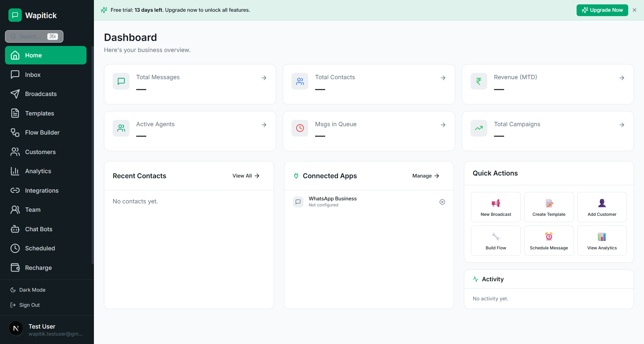Click Manage in Connected Apps
644x344 pixels.
426,176
